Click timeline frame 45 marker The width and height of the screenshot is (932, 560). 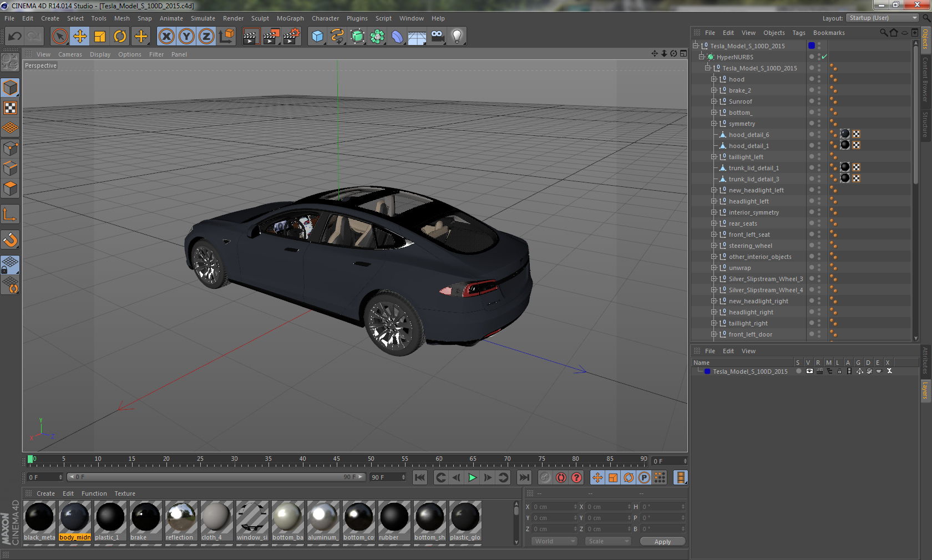click(x=337, y=460)
